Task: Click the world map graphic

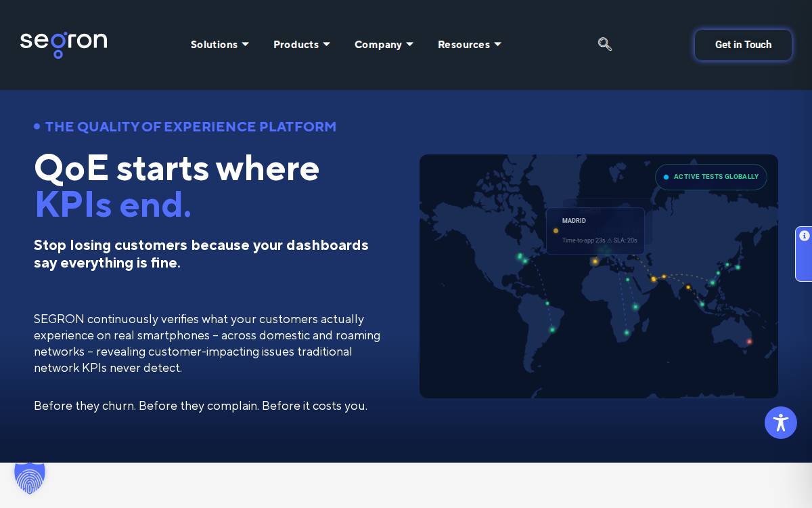Action: pos(599,276)
